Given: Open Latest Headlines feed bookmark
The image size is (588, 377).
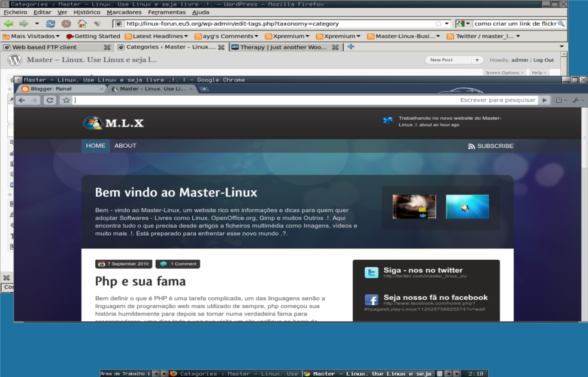Looking at the screenshot, I should click(156, 37).
